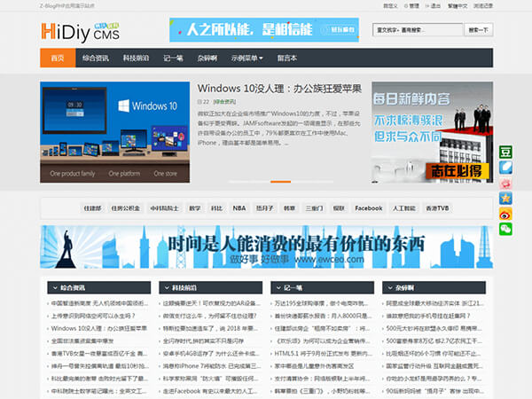This screenshot has width=532, height=399.
Task: Select the active orange carousel indicator
Action: coord(280,181)
